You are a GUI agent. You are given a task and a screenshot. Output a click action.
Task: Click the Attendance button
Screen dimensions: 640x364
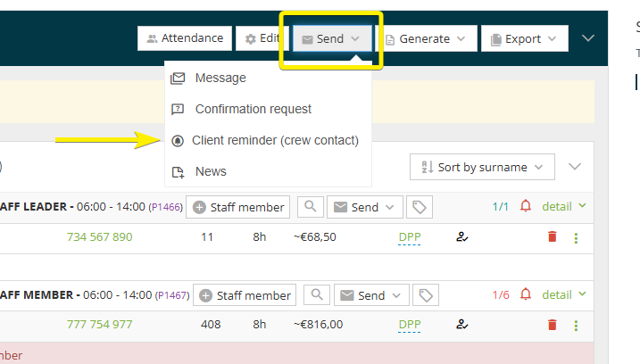[185, 38]
